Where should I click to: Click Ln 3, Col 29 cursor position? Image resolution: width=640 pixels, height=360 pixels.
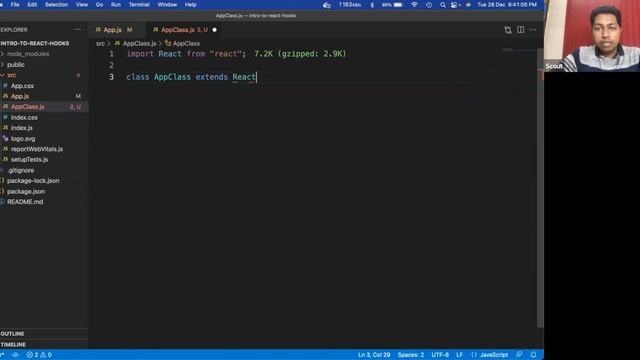[x=374, y=355]
